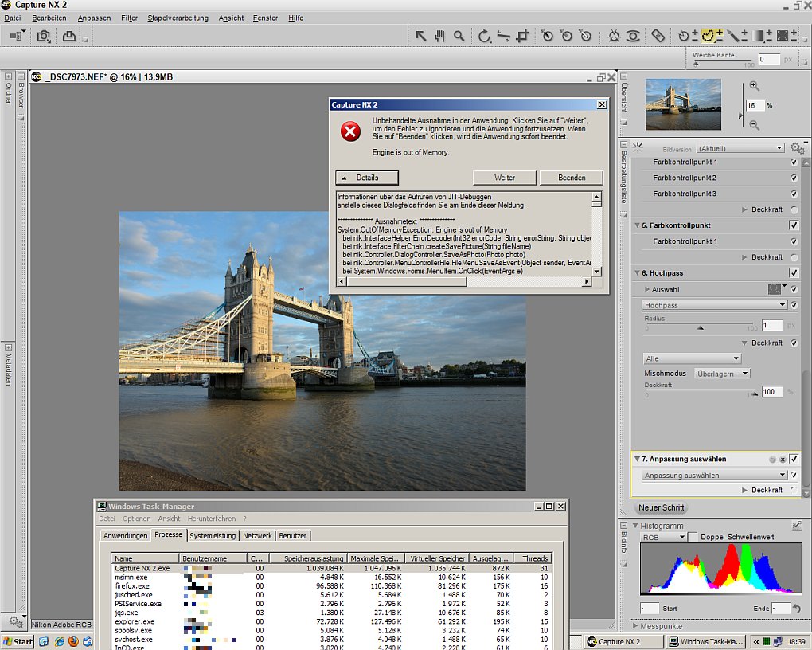Viewport: 812px width, 650px height.
Task: Choose the white control point tool
Action: pos(586,36)
